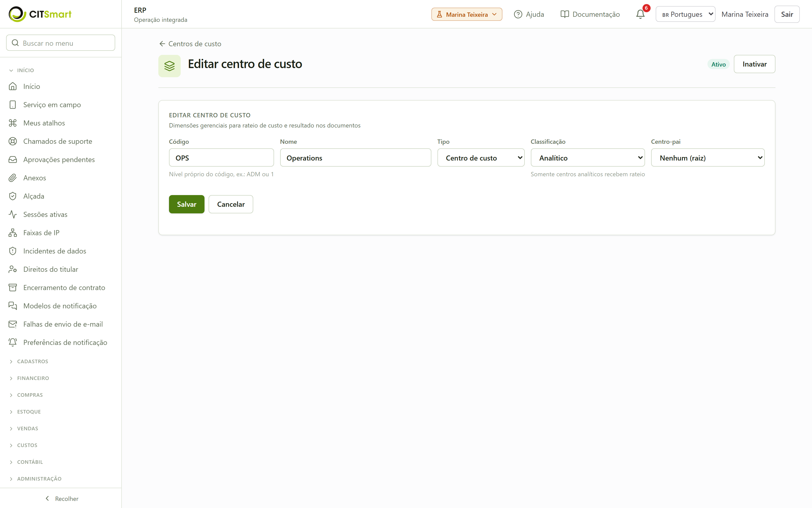Click the search magnifier icon in menu

(15, 43)
